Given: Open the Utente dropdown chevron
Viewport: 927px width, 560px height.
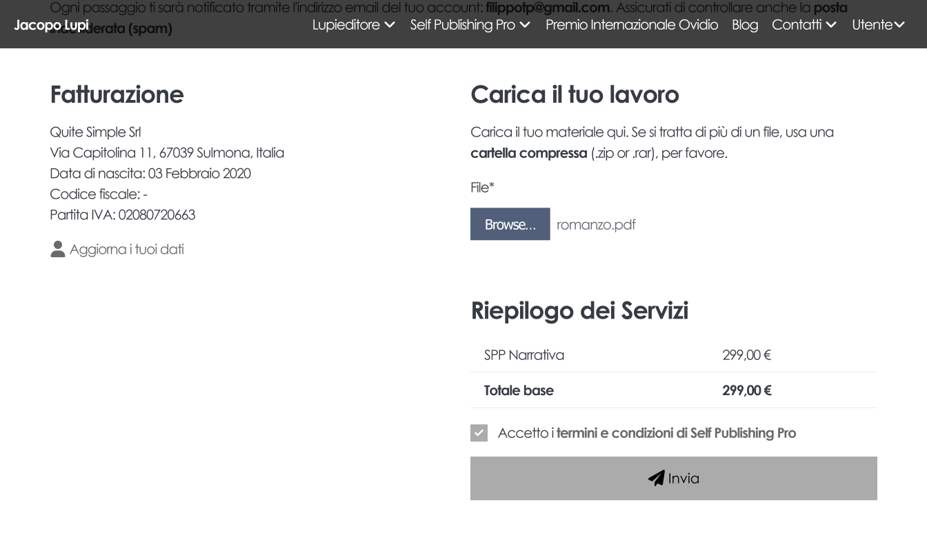Looking at the screenshot, I should (x=899, y=25).
